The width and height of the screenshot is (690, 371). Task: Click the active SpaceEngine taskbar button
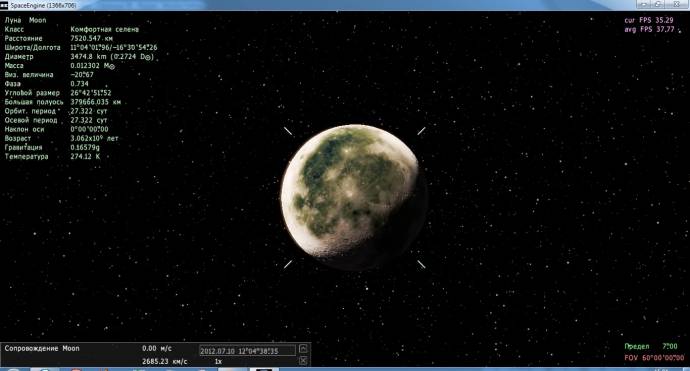(x=264, y=369)
